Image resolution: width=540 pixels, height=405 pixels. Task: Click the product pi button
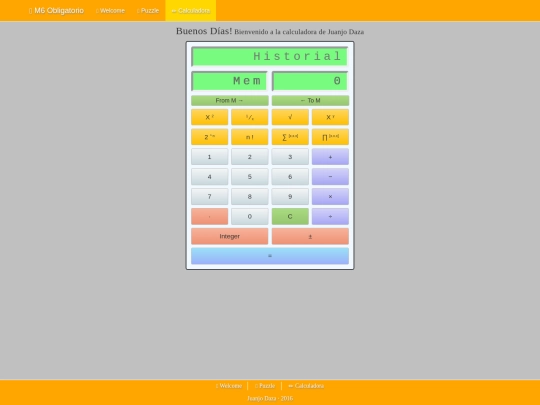click(330, 137)
